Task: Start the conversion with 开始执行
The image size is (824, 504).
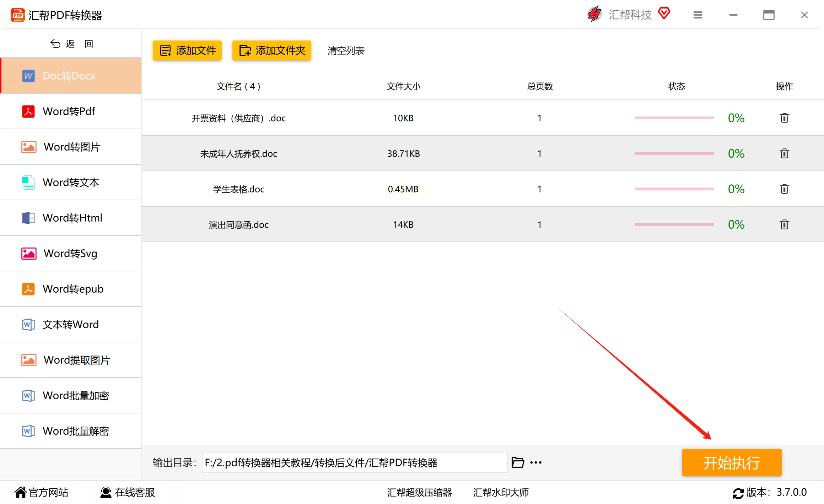Action: (731, 462)
